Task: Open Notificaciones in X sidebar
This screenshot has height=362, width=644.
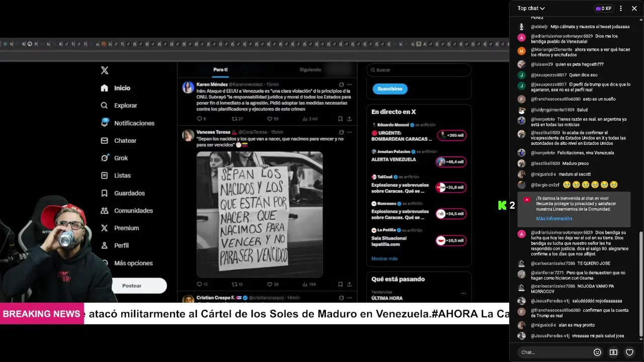Action: tap(127, 123)
